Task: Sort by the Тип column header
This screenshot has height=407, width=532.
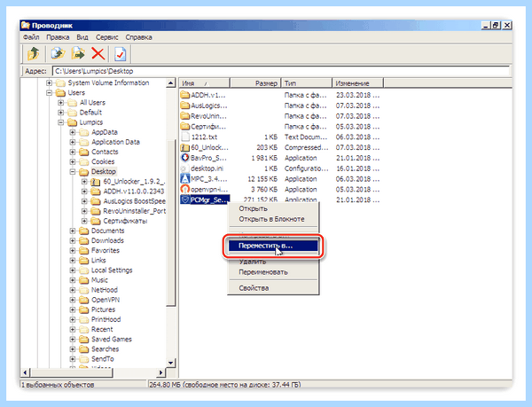Action: point(307,83)
